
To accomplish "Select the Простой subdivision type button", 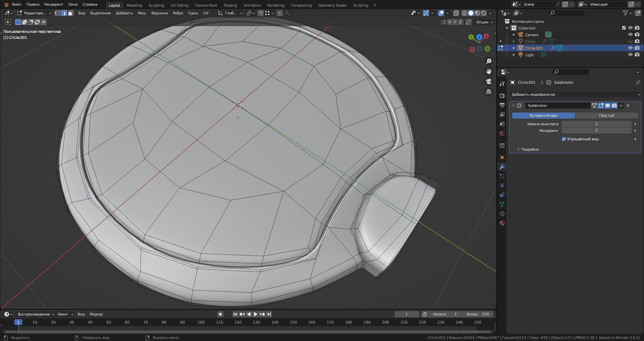I will tap(606, 116).
